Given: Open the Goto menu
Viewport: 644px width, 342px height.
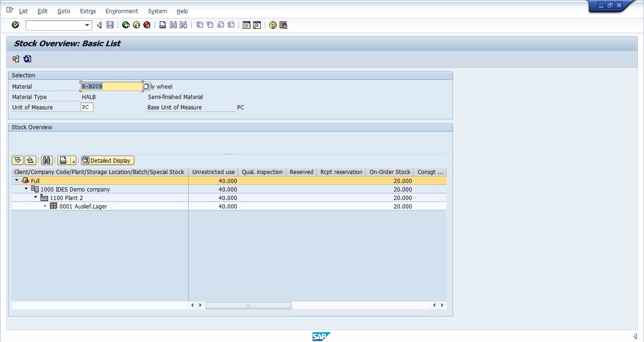Looking at the screenshot, I should point(64,11).
